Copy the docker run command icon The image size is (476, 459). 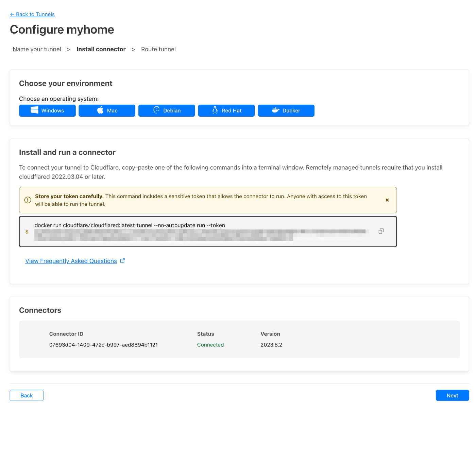381,231
